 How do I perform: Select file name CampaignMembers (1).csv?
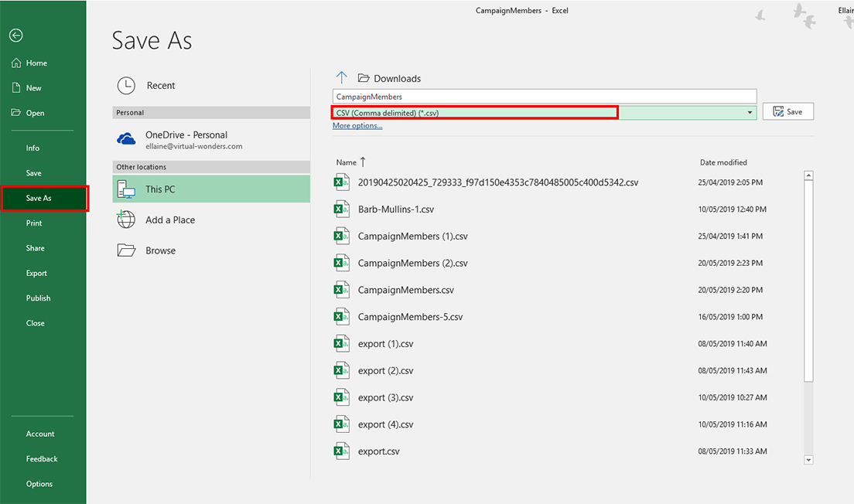[413, 237]
